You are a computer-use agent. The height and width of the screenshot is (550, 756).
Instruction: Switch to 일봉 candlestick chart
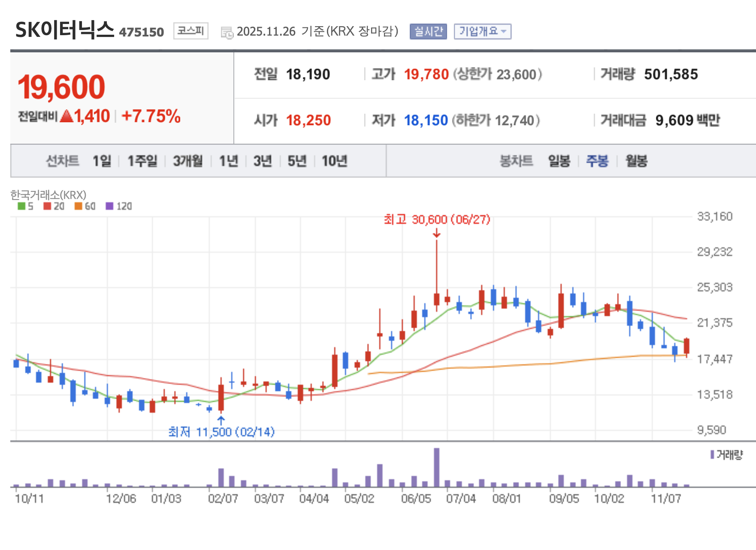pos(559,161)
